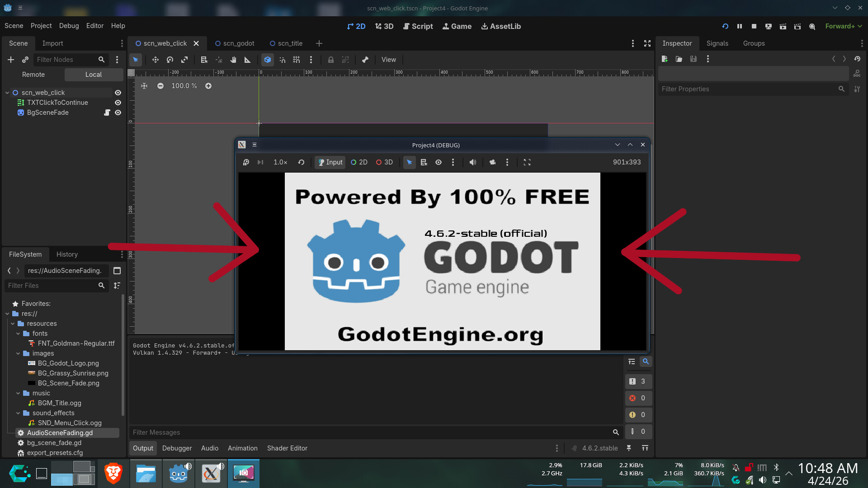This screenshot has height=488, width=868.
Task: Select the Move Mode tool icon
Action: 155,60
